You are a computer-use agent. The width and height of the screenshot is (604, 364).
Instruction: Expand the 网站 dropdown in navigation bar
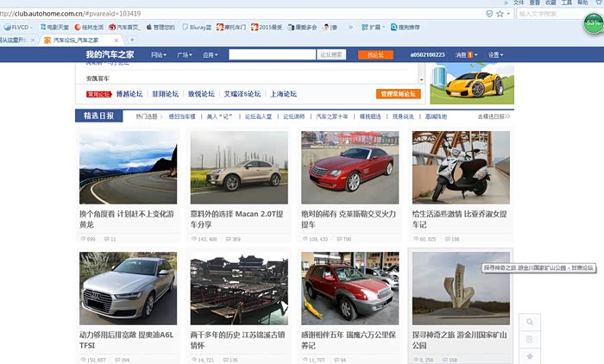(159, 55)
